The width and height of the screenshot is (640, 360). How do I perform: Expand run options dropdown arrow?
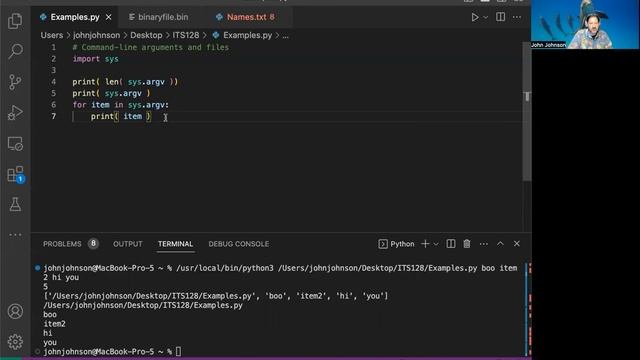pos(485,18)
